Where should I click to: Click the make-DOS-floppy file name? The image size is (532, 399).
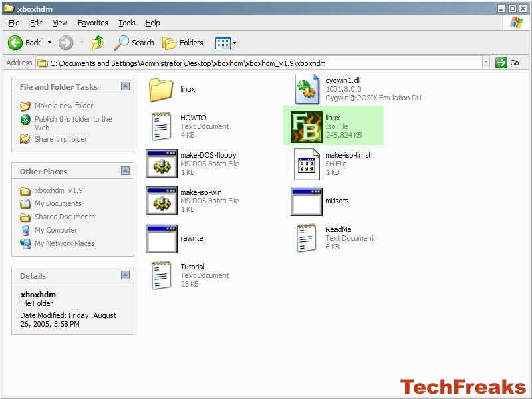[208, 155]
